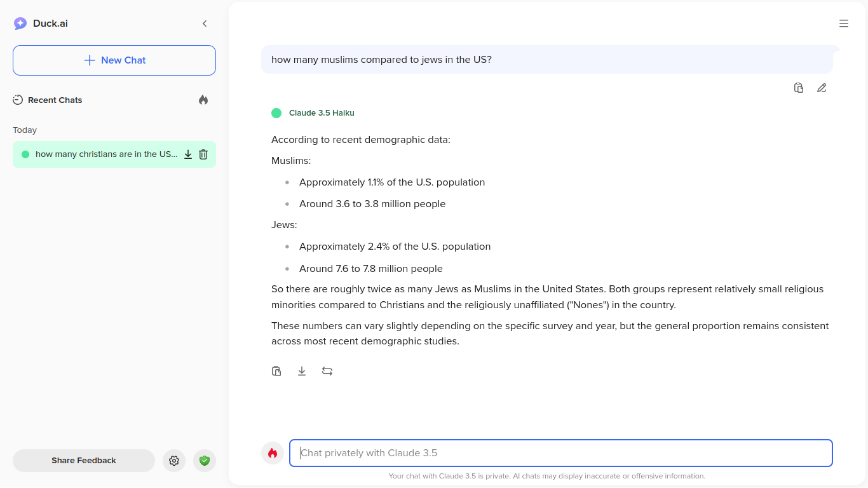868x488 pixels.
Task: Download the recent chat from the sidebar
Action: 188,154
